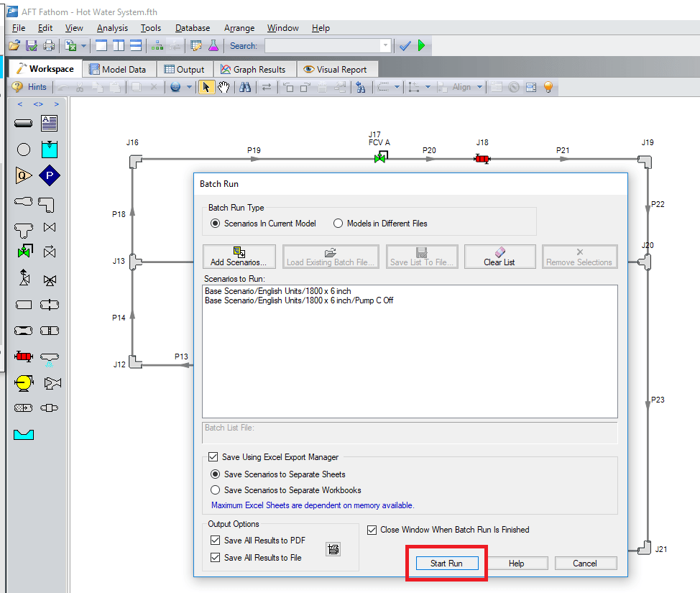Click the Print toolbar icon
The width and height of the screenshot is (700, 593).
pos(49,45)
